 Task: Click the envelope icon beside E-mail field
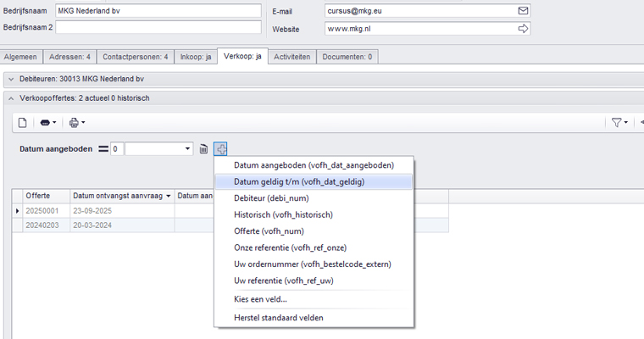click(x=523, y=11)
